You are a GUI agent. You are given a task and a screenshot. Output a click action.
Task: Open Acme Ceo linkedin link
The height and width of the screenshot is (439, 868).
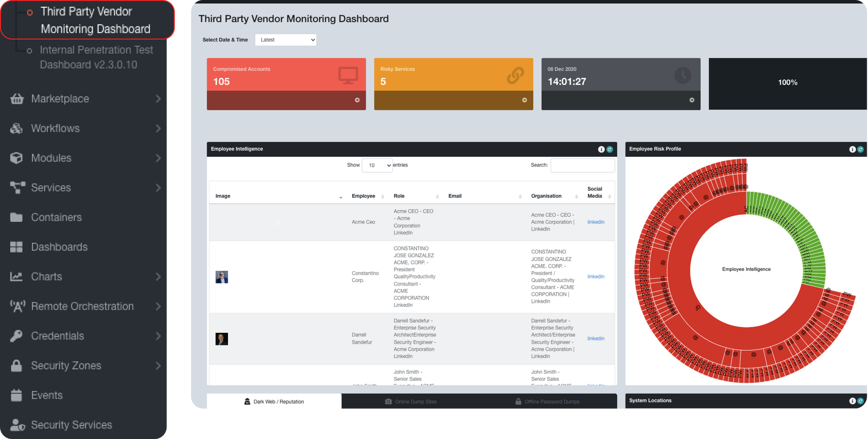(x=596, y=222)
